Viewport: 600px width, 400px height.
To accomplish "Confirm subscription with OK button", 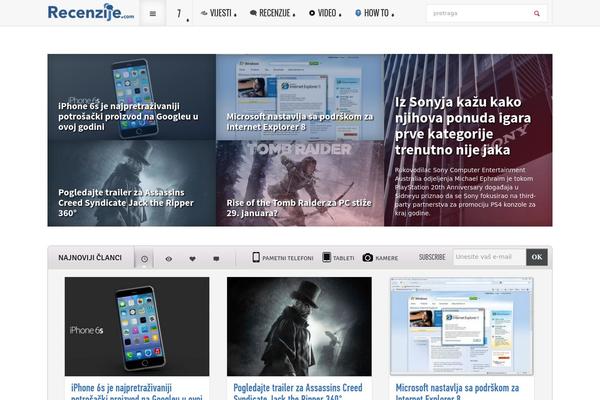I will click(x=537, y=257).
